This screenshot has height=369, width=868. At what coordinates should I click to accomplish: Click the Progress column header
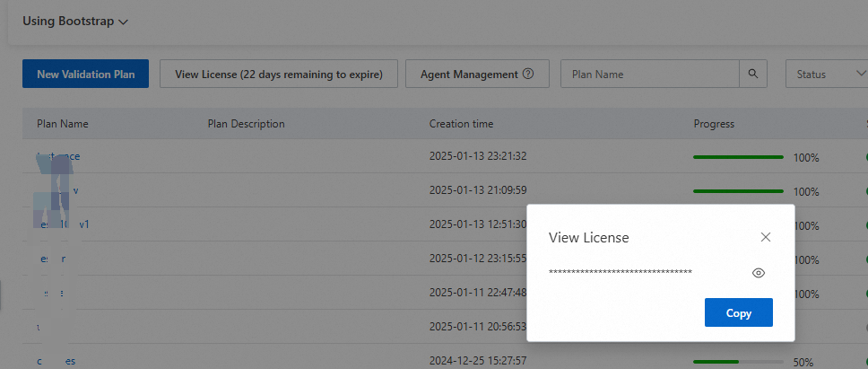(714, 124)
